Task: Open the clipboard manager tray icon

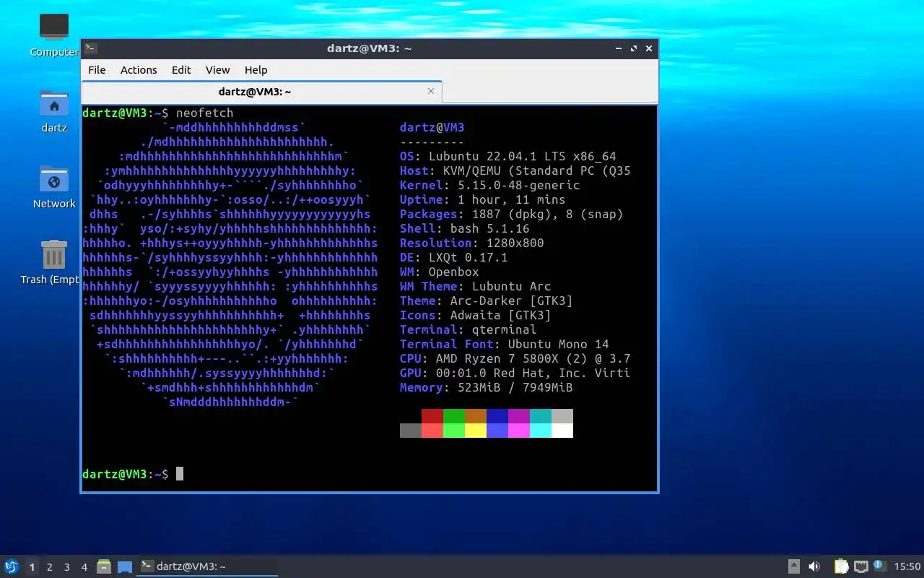Action: click(x=841, y=566)
